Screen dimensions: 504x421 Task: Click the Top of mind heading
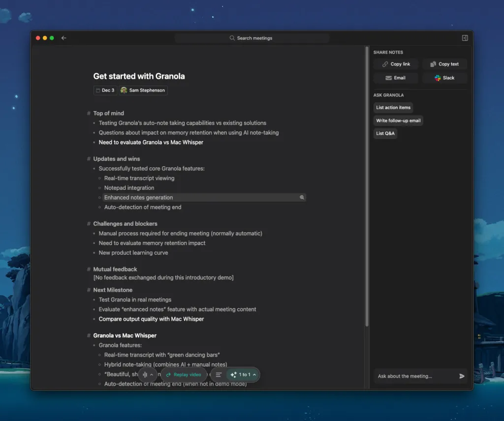[x=108, y=113]
